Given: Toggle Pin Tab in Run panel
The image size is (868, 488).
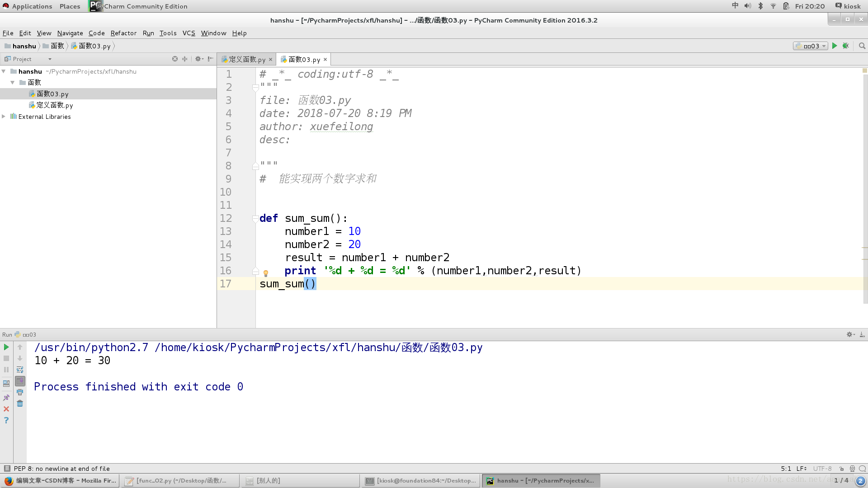Looking at the screenshot, I should click(6, 398).
